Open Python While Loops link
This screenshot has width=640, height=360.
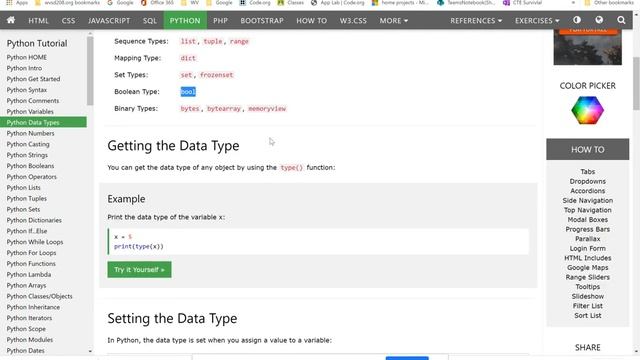click(x=35, y=242)
